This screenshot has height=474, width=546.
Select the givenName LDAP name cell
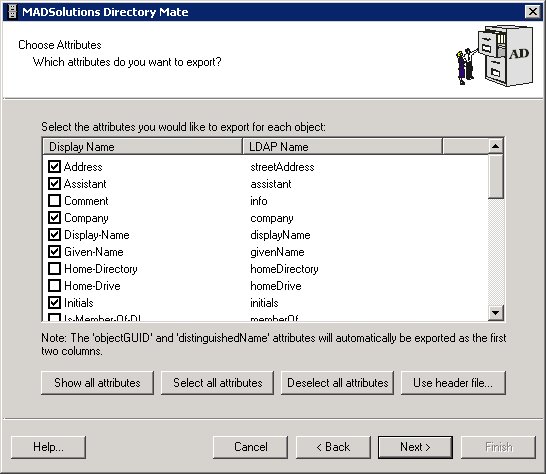277,252
